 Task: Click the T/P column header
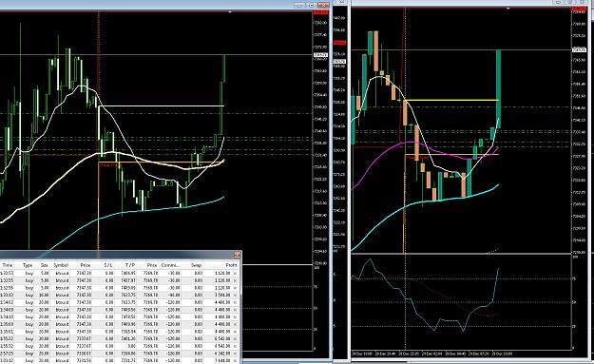pos(130,265)
